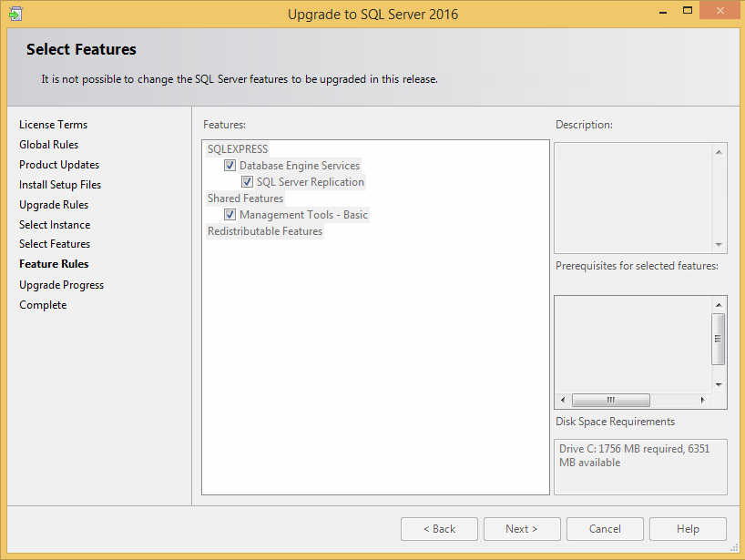Open the Select Features step in sidebar

(x=55, y=244)
